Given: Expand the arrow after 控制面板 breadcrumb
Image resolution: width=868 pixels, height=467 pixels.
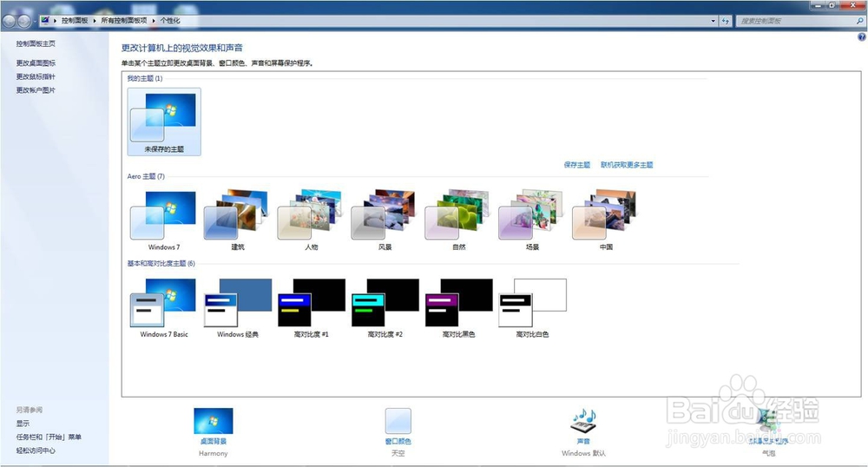Looking at the screenshot, I should 95,21.
